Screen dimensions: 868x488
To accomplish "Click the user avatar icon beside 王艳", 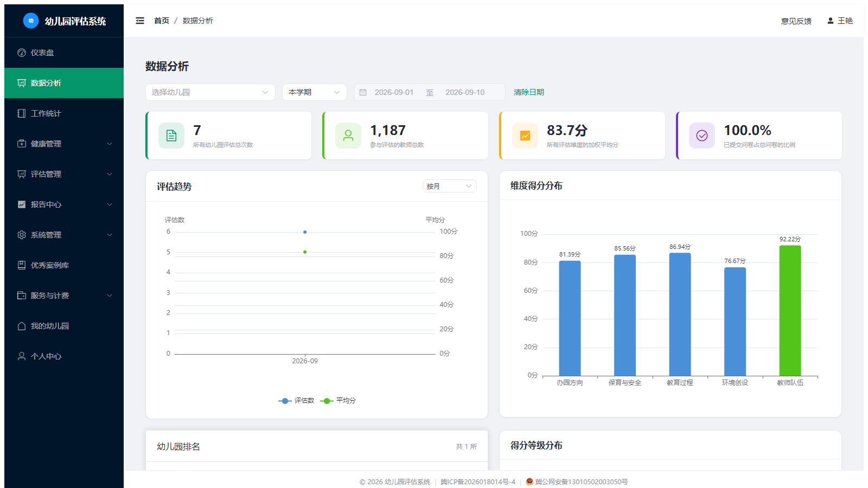I will [830, 21].
